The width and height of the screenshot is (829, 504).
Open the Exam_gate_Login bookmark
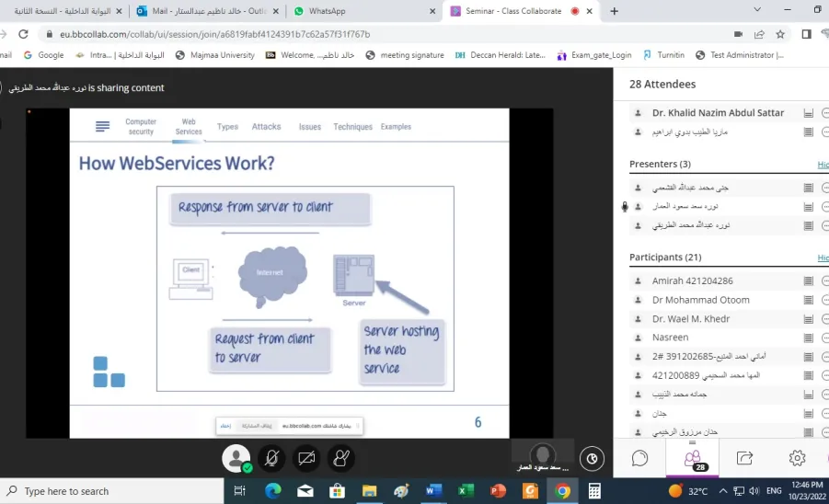[594, 55]
